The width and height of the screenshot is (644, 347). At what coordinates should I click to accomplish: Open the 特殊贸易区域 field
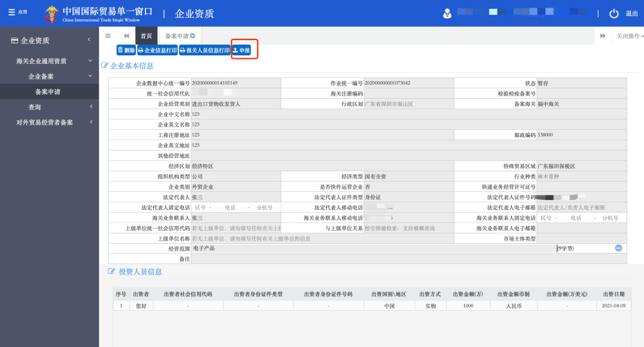(582, 166)
